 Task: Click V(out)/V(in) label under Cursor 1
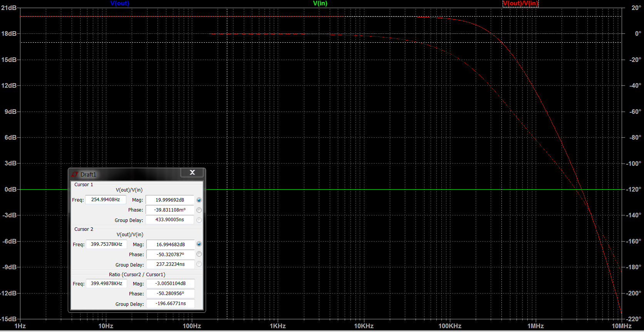click(129, 190)
